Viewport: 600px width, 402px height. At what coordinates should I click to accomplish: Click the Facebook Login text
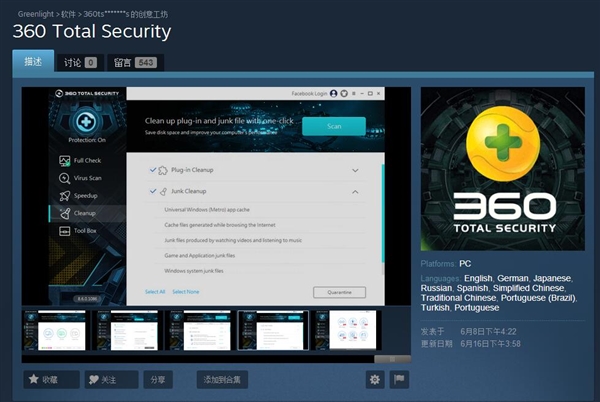coord(309,93)
